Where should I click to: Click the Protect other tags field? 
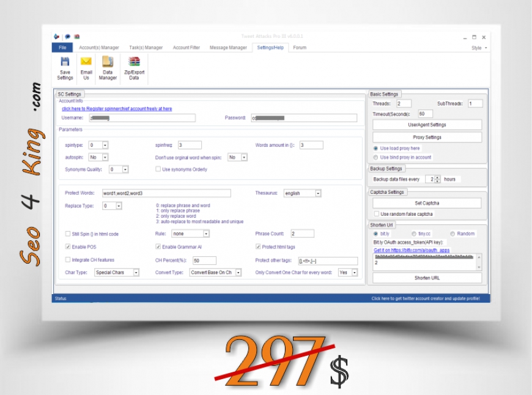pos(328,260)
